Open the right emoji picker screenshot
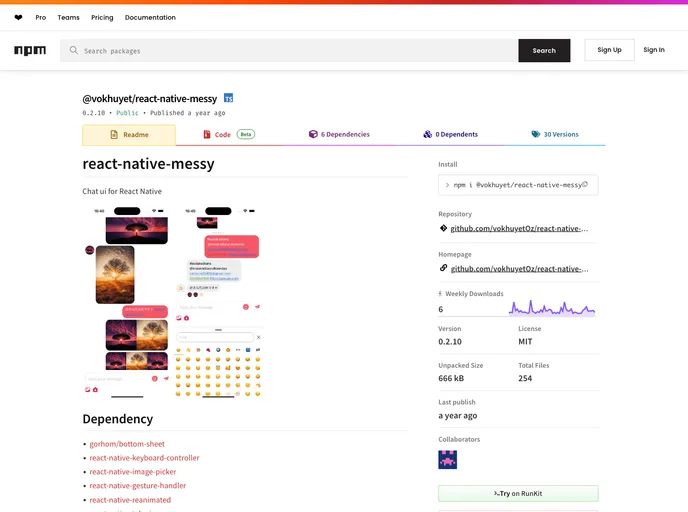 point(219,302)
